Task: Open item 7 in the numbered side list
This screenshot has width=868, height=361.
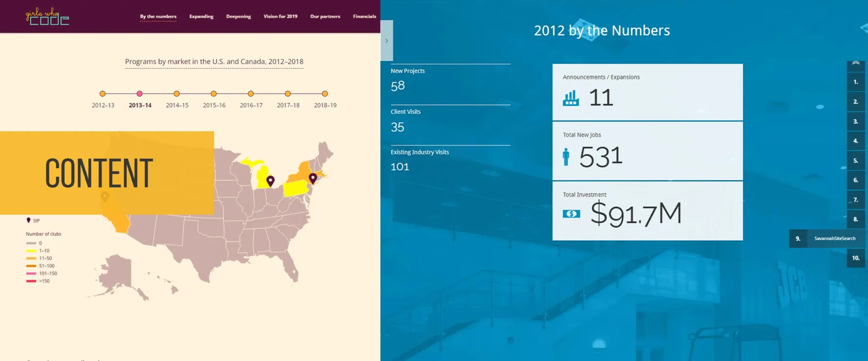Action: (x=856, y=200)
